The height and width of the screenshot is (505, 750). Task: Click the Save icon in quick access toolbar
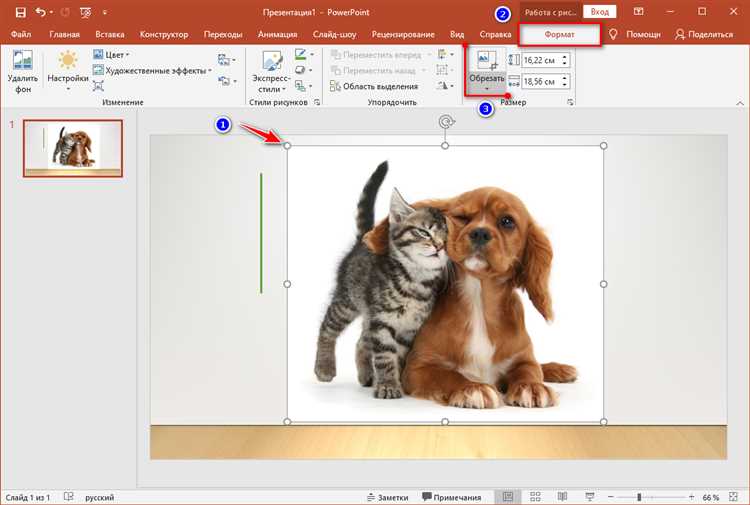pyautogui.click(x=22, y=12)
